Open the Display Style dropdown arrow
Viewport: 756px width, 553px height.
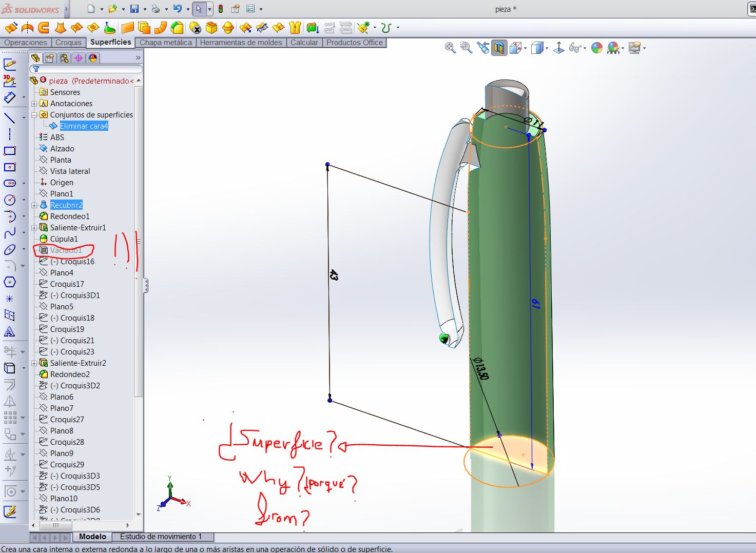click(x=547, y=48)
